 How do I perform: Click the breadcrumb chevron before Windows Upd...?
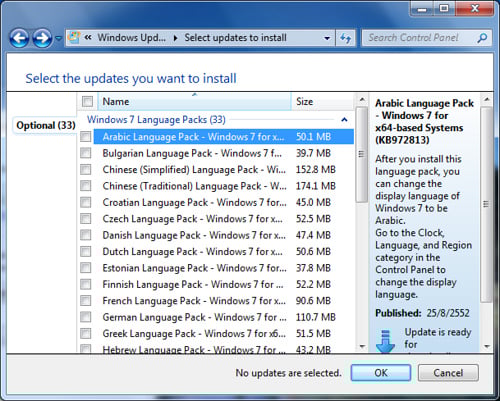tap(88, 38)
